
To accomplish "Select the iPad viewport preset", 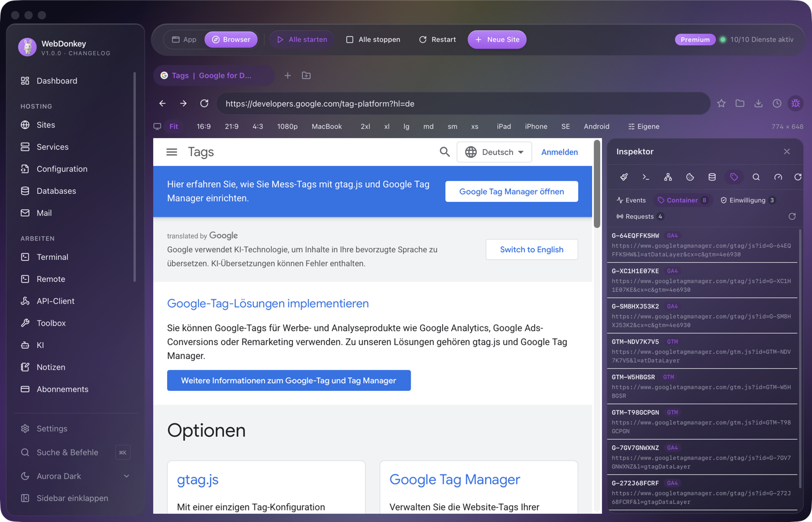I will tap(504, 126).
